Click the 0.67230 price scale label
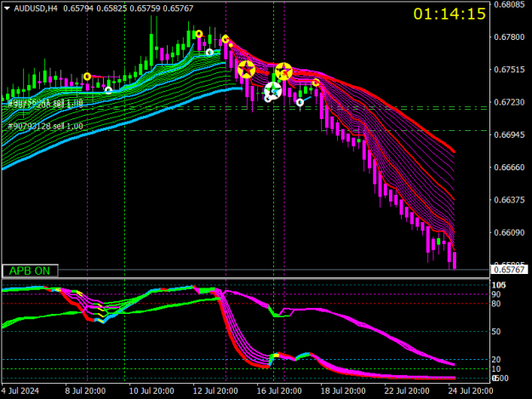Viewport: 532px width, 399px height. click(x=509, y=102)
